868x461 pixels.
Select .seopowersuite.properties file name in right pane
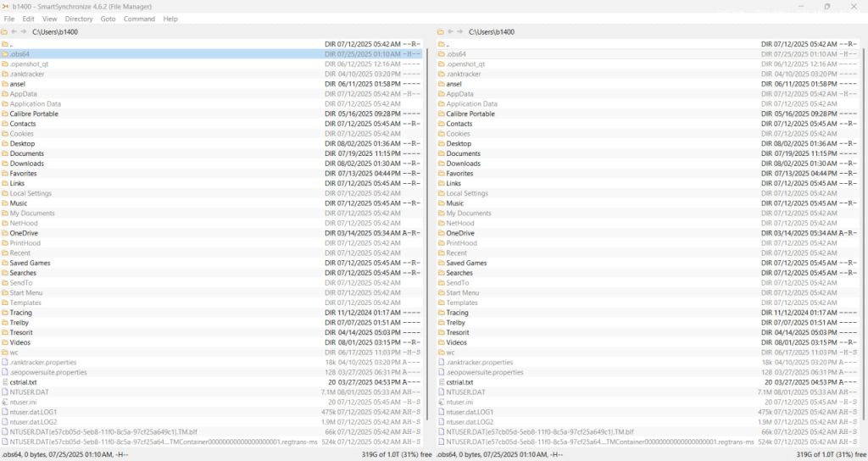[485, 373]
